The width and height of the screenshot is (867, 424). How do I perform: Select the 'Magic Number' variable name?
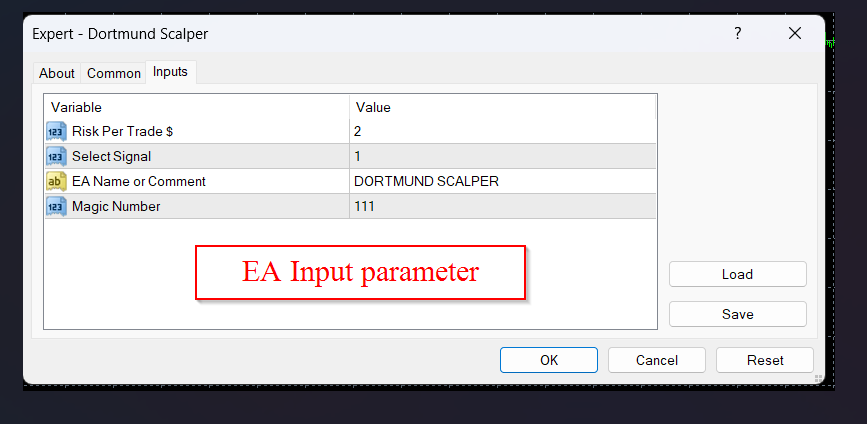pos(116,207)
